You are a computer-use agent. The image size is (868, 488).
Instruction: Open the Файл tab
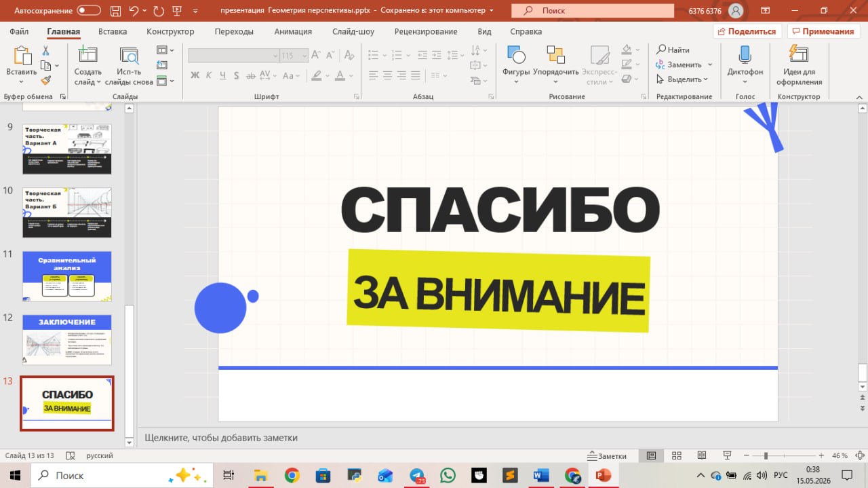point(19,31)
